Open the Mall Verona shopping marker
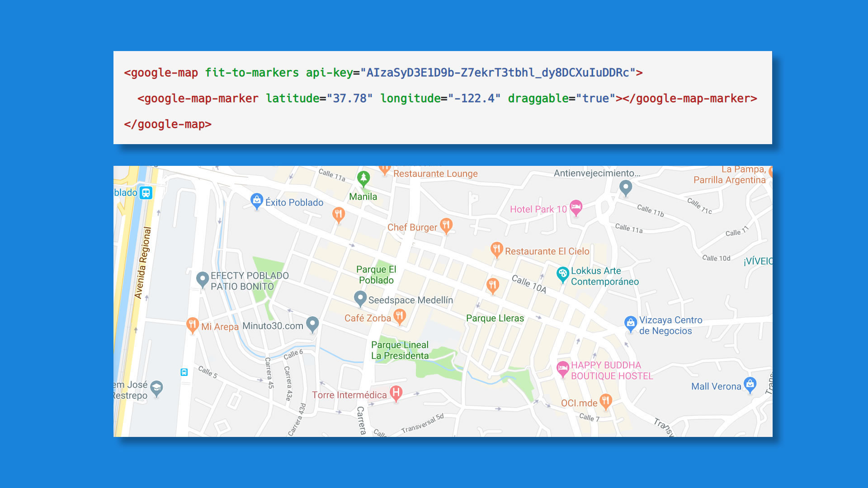The height and width of the screenshot is (488, 868). coord(750,385)
